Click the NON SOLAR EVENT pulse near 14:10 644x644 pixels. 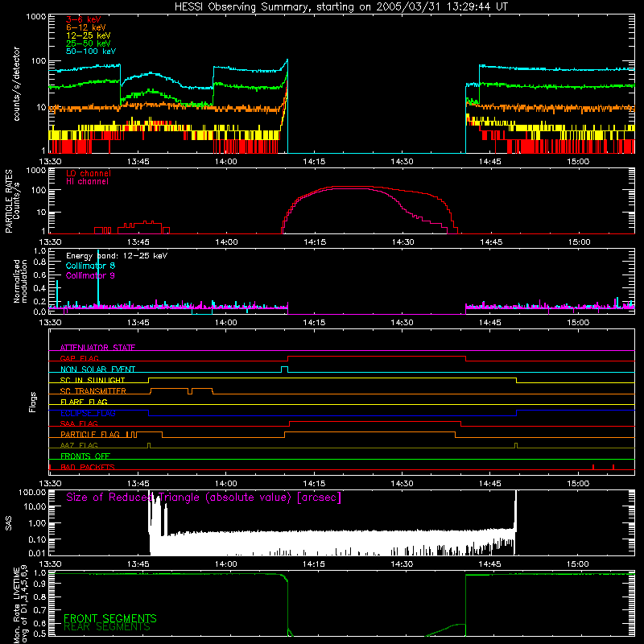point(285,369)
